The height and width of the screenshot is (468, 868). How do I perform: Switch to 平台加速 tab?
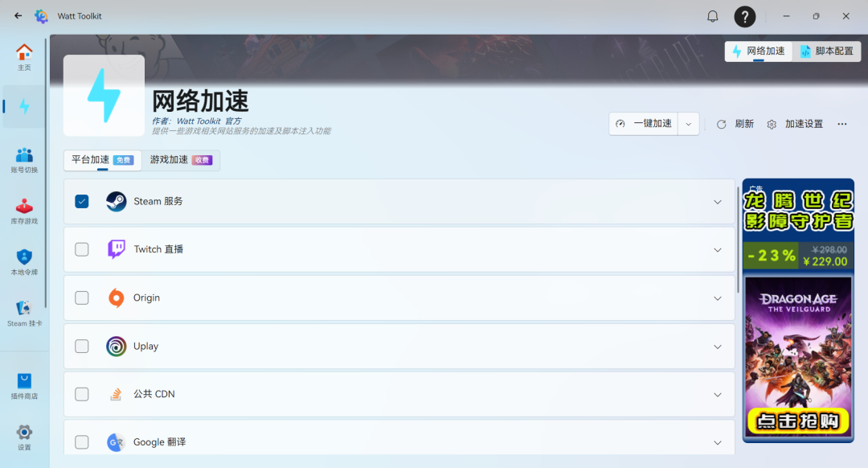tap(102, 160)
